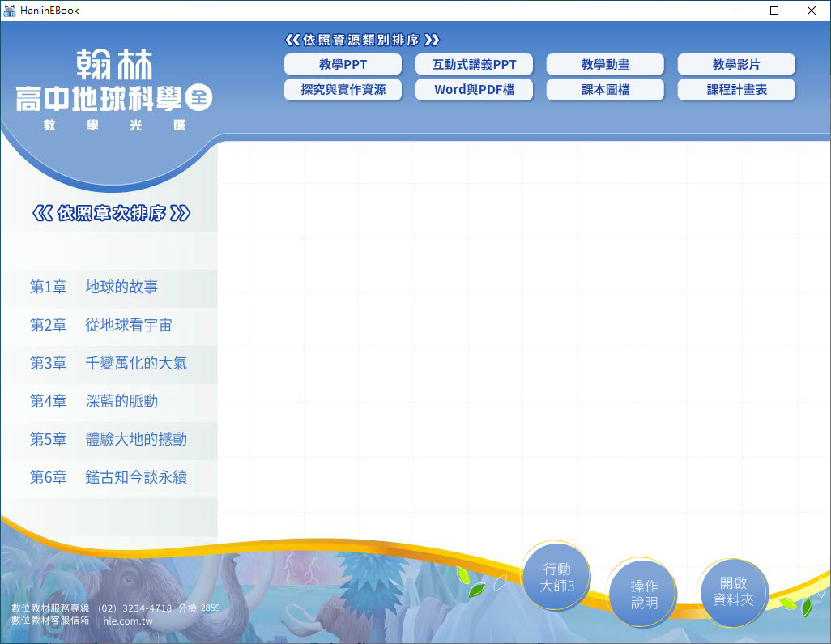Click the 翰林 高中地球科學 logo
Screen dimensions: 831x644
coord(114,89)
